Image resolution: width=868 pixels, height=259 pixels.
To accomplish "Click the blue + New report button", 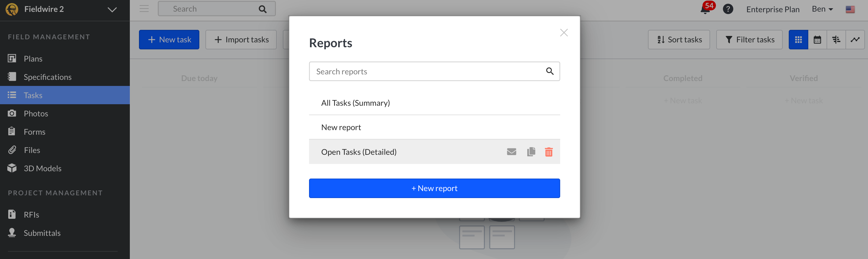I will [x=434, y=188].
